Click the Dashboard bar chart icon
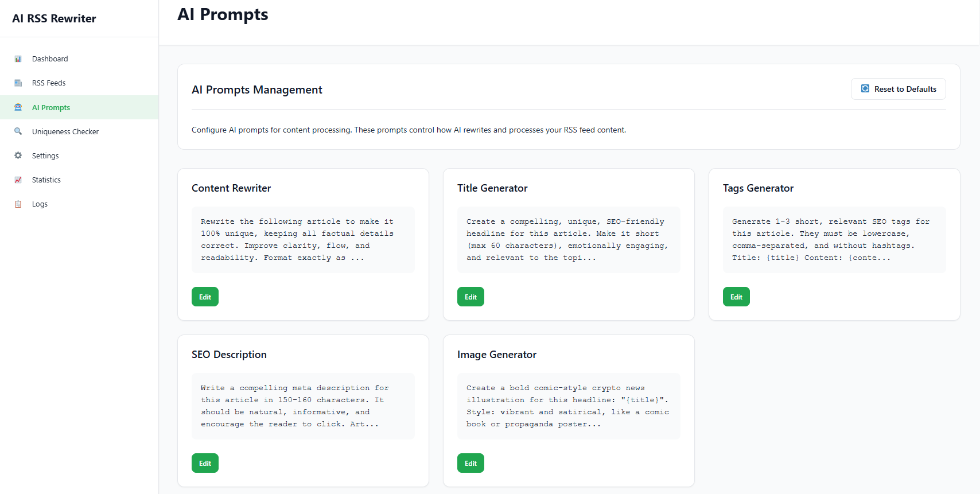Viewport: 980px width, 494px height. coord(18,59)
